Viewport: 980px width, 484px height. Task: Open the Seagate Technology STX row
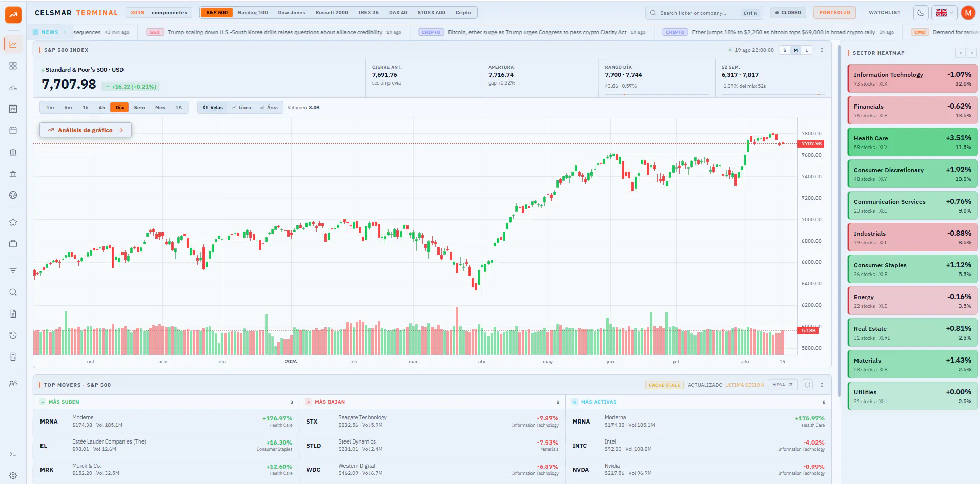coord(432,422)
